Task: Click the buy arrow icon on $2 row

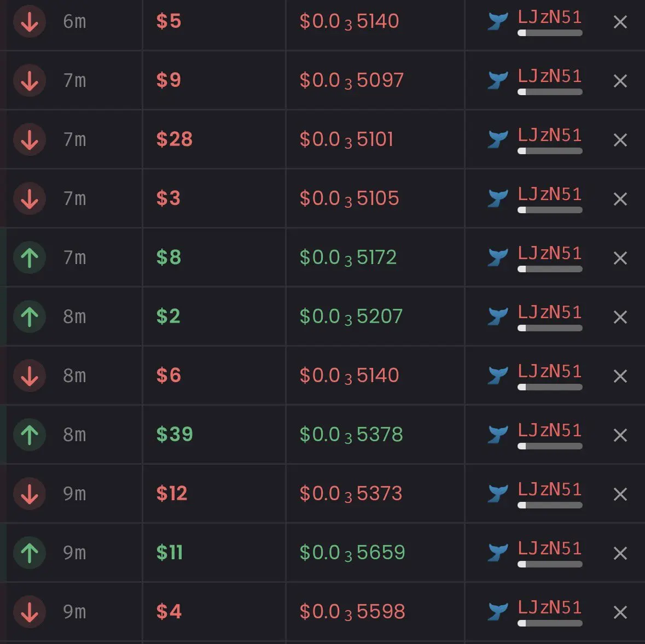Action: (x=29, y=317)
